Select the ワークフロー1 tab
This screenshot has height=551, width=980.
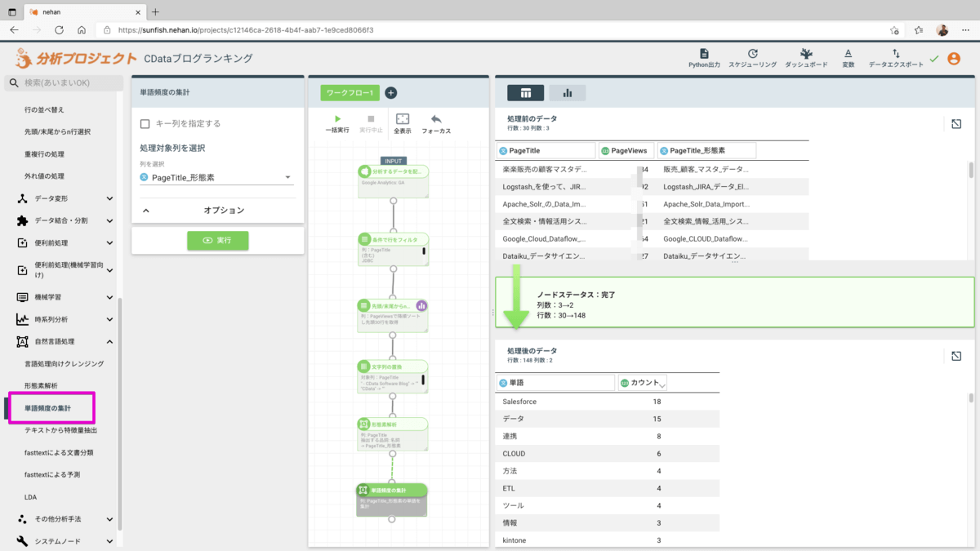(350, 93)
